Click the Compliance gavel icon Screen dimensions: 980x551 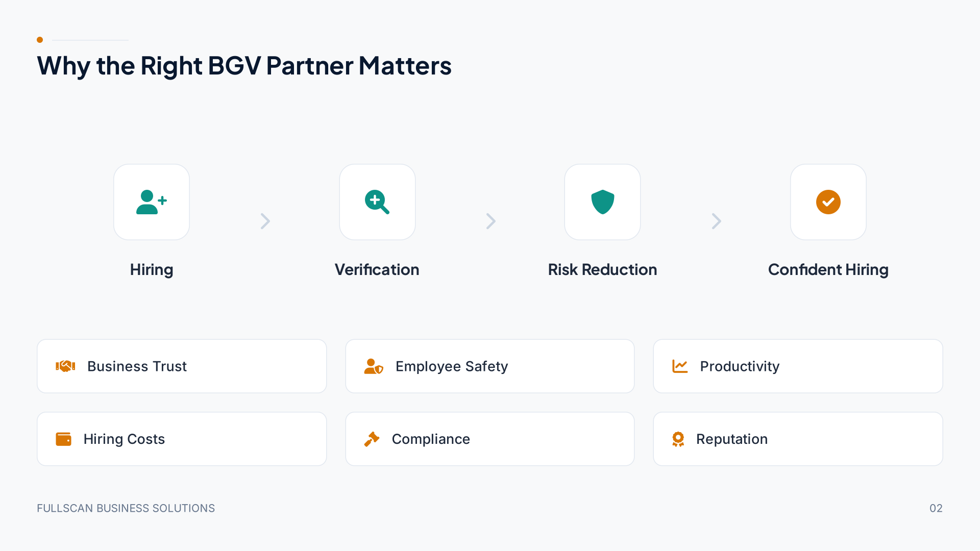click(x=372, y=439)
